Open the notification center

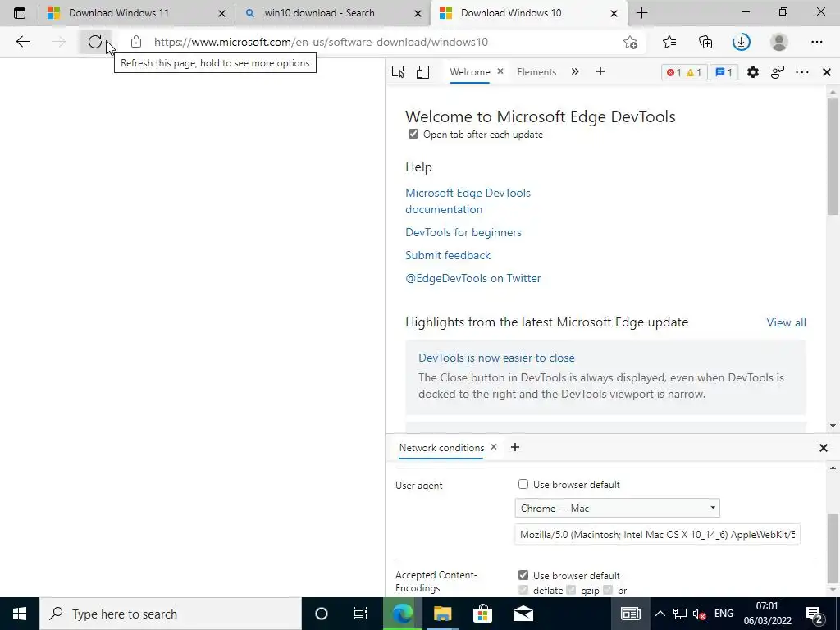pos(814,614)
